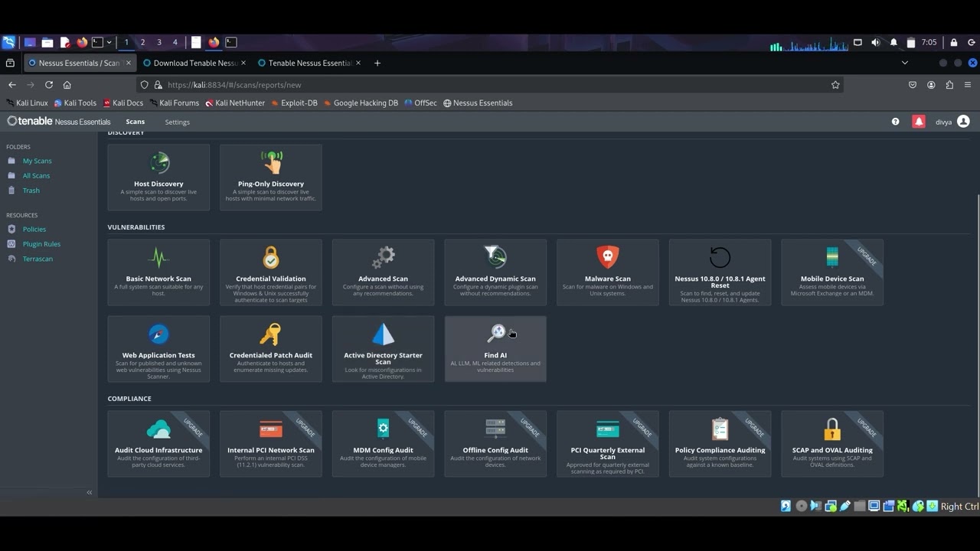Choose the Malware Scan template
Image resolution: width=980 pixels, height=551 pixels.
(x=608, y=272)
